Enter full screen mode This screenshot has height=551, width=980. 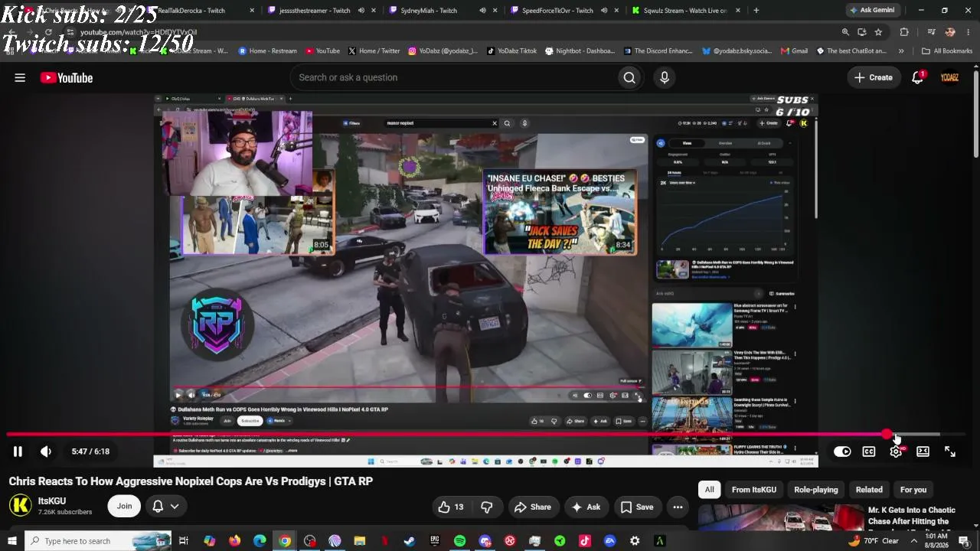950,452
